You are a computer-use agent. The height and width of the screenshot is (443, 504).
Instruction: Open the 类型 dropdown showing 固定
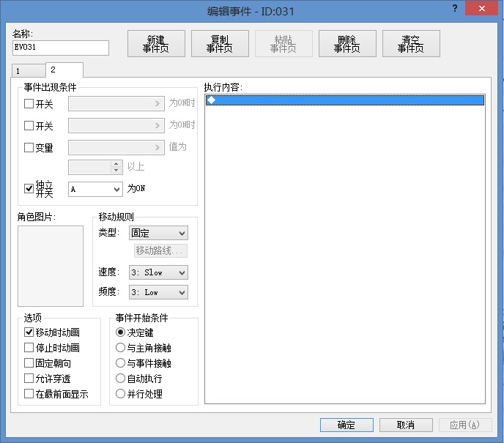pos(158,233)
